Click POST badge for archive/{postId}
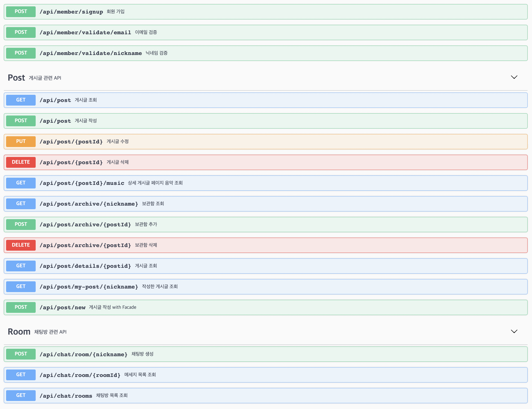532x409 pixels. click(x=21, y=224)
